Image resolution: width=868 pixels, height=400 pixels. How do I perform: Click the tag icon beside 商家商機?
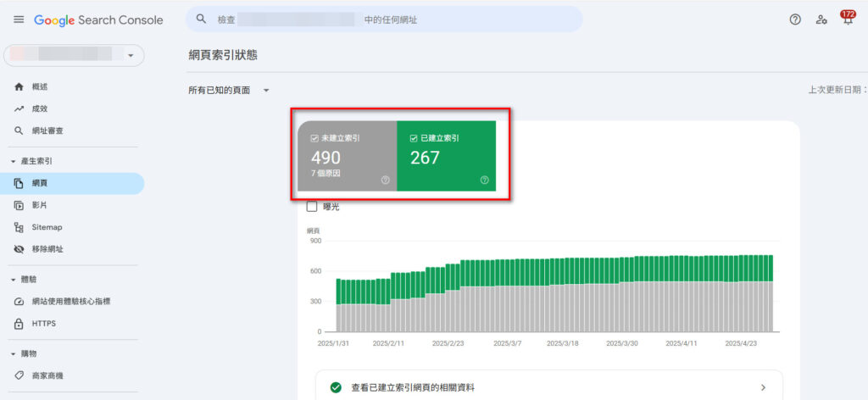19,375
